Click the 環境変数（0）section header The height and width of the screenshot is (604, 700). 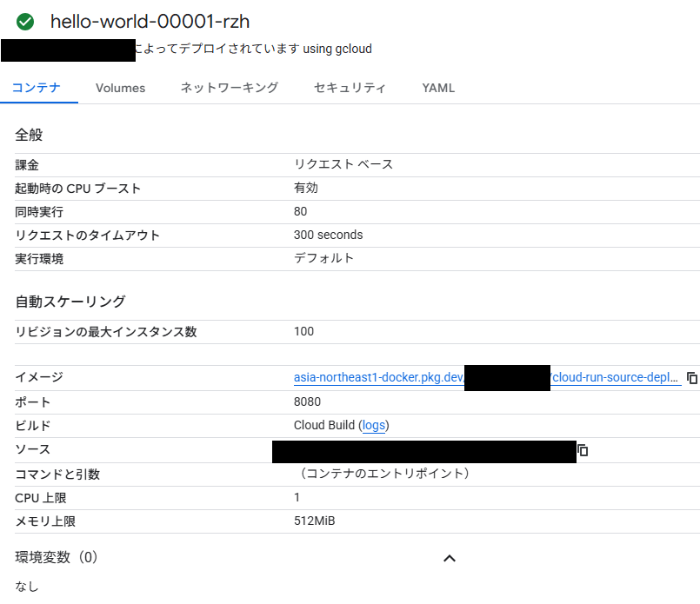pyautogui.click(x=57, y=557)
